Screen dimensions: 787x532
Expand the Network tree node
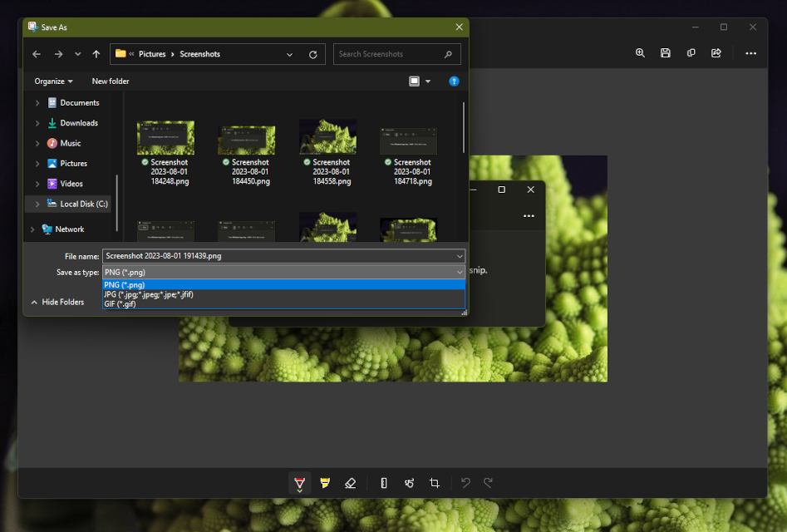click(x=32, y=229)
